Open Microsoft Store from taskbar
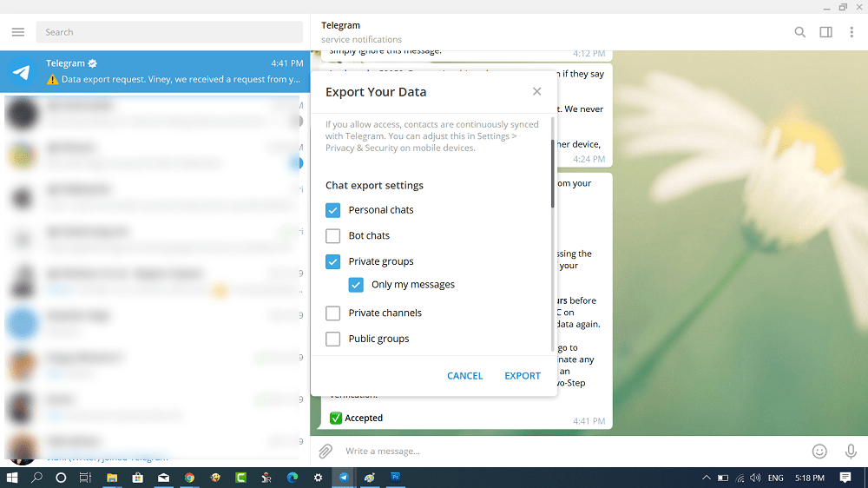868x488 pixels. tap(138, 478)
